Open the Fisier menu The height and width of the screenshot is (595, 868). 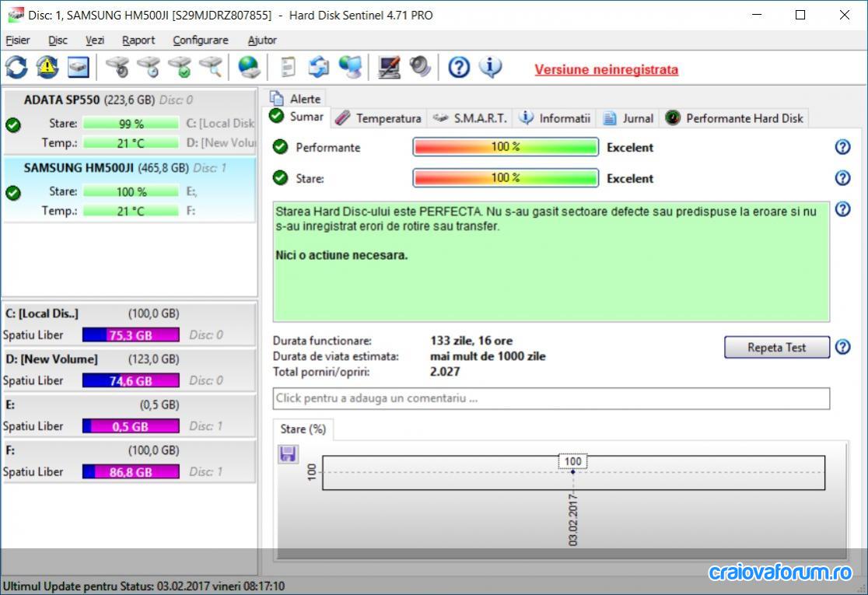pos(18,40)
